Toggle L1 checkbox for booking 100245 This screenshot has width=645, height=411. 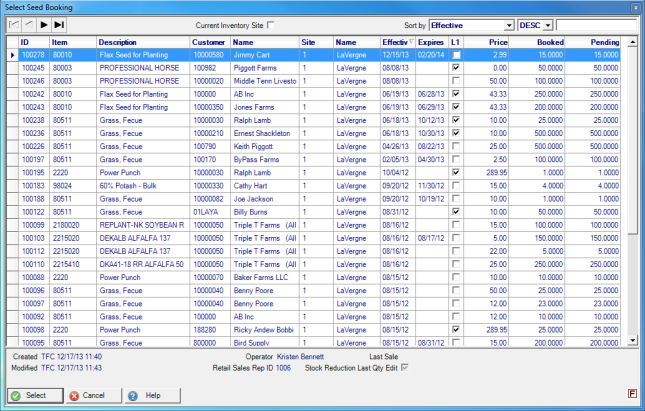457,68
